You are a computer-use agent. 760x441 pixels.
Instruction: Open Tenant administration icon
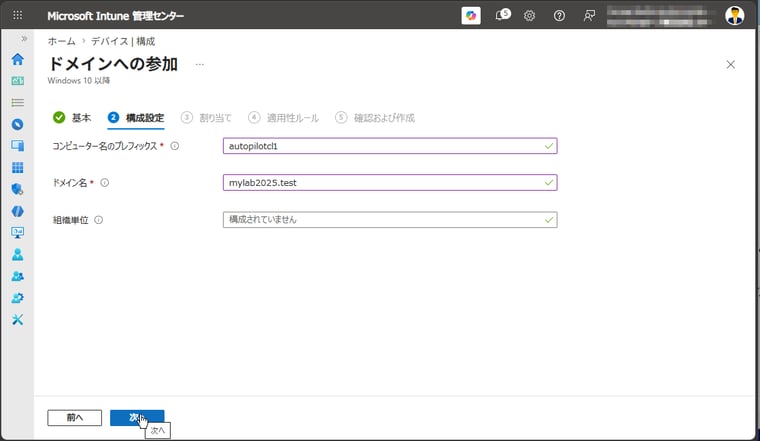click(17, 298)
